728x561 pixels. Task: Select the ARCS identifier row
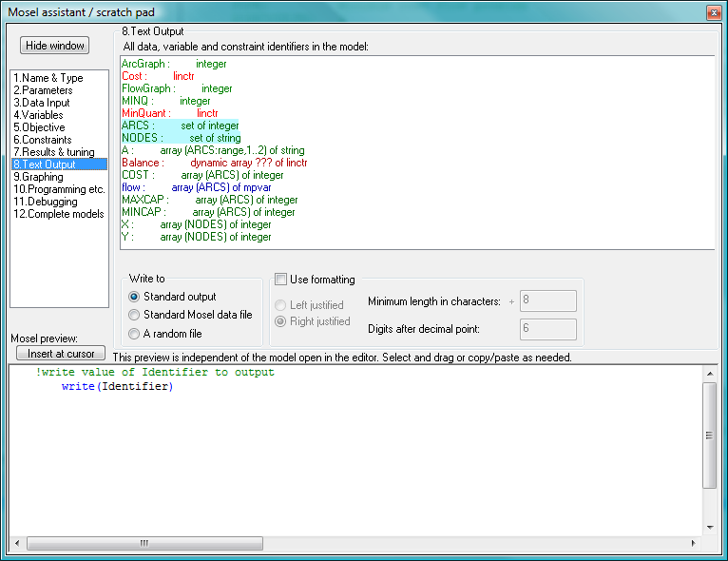181,126
